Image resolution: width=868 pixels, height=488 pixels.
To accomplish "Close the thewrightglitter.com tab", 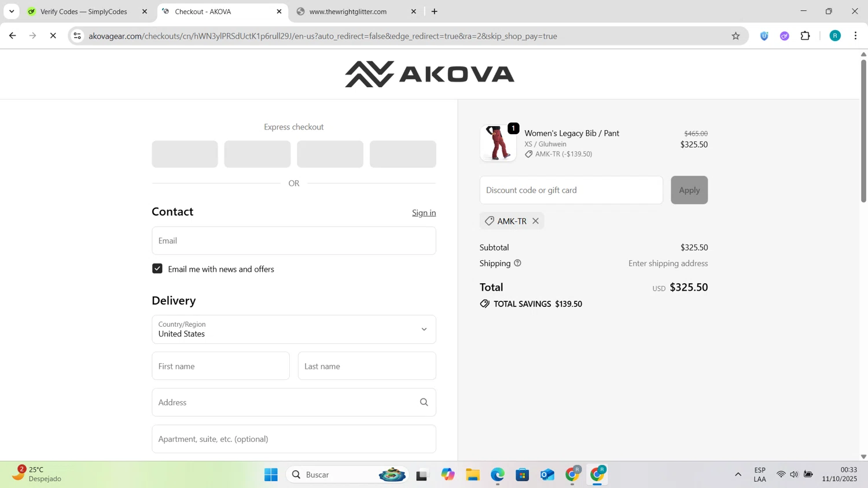I will pos(413,12).
